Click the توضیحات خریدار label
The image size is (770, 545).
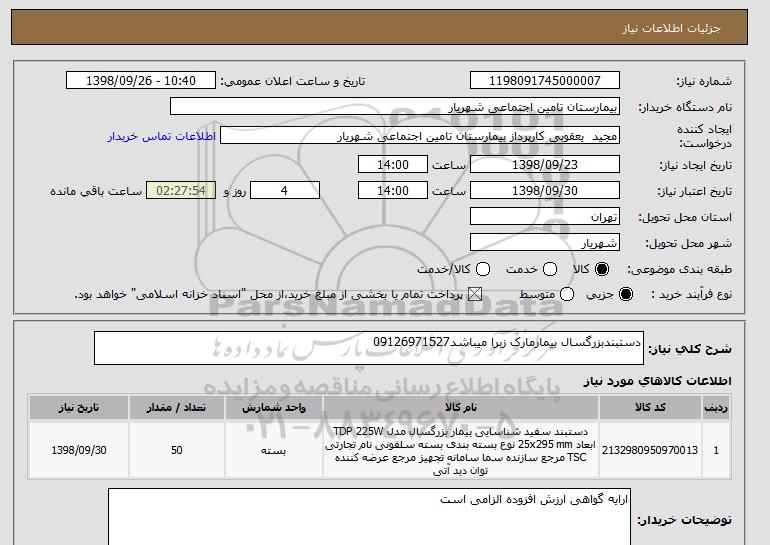click(684, 520)
